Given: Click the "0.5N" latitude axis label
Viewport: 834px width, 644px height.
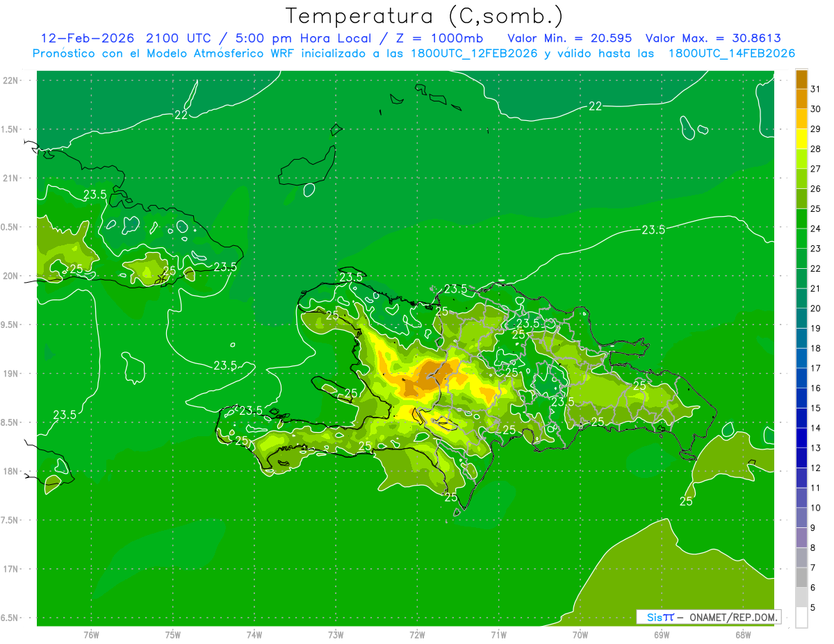Looking at the screenshot, I should tap(10, 227).
